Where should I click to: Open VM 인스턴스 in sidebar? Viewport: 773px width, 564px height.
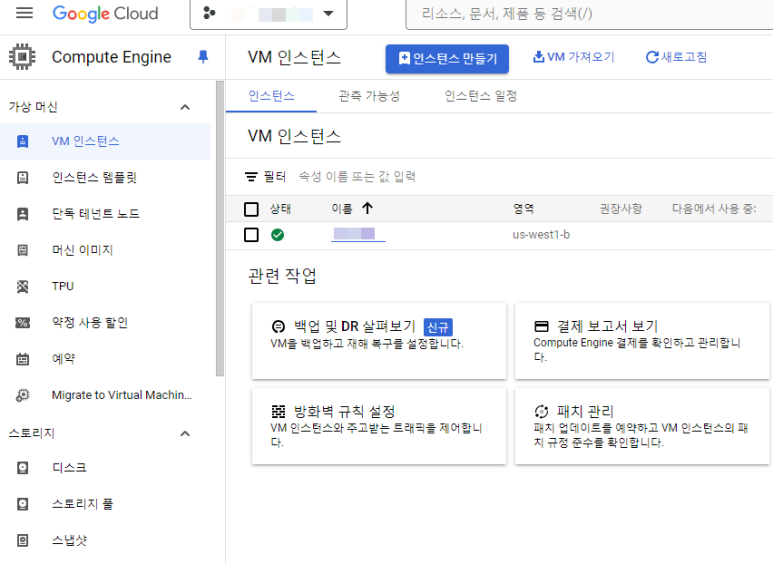(x=105, y=141)
